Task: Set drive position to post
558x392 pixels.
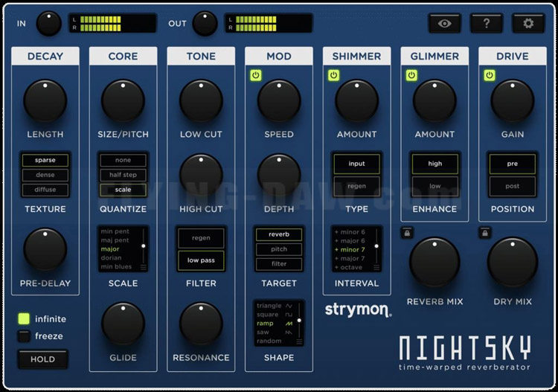Action: coord(513,186)
